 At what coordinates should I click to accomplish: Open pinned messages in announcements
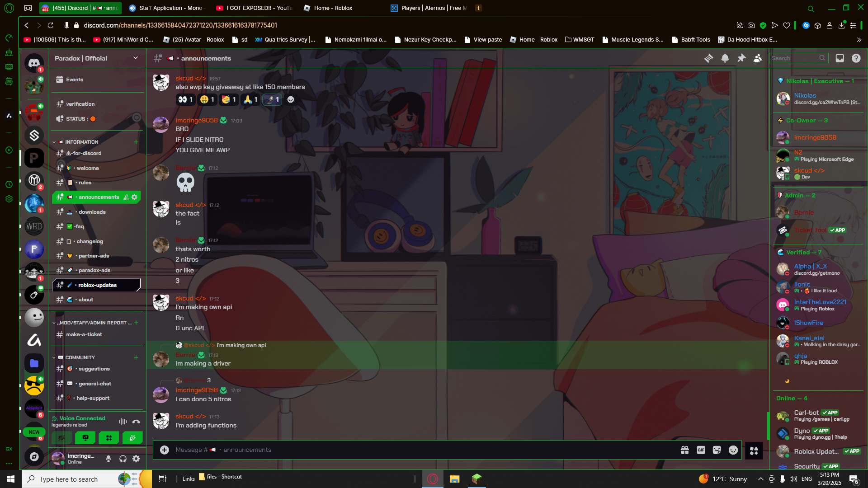click(x=741, y=58)
